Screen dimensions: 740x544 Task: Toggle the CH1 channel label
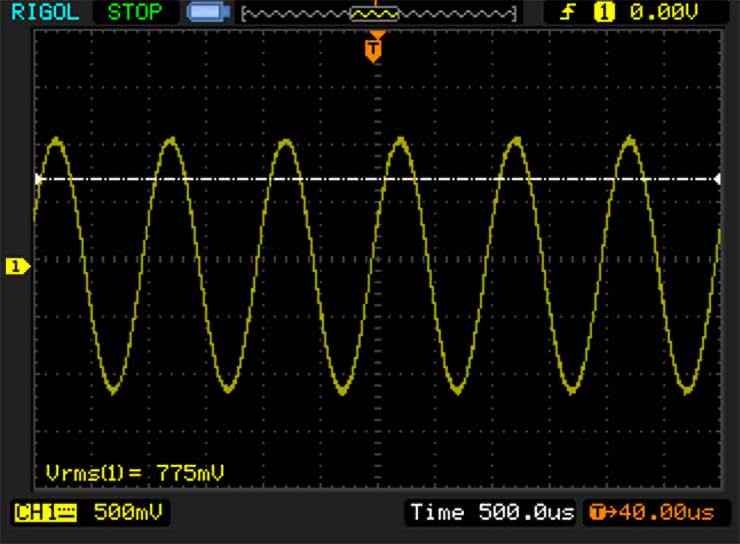point(34,513)
